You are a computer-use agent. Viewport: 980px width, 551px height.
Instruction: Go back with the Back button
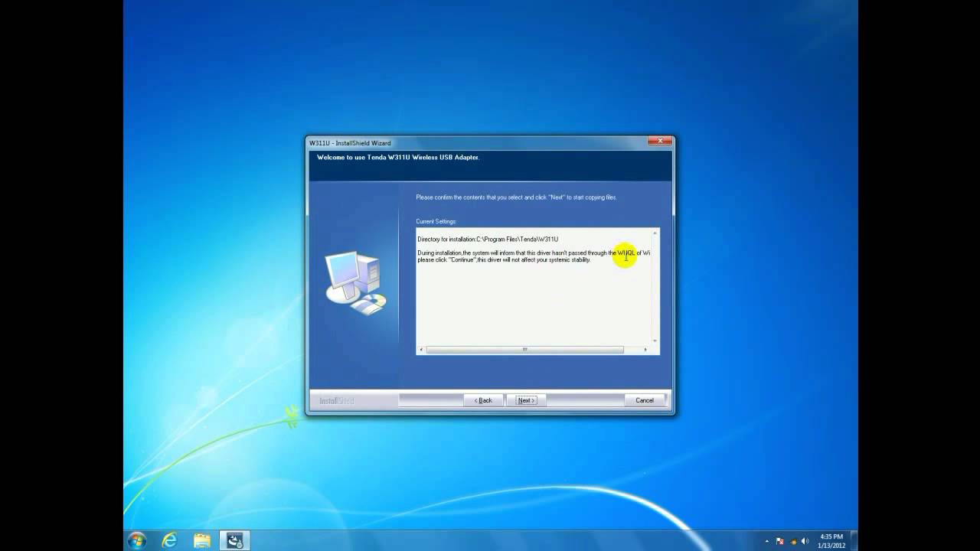pos(483,400)
